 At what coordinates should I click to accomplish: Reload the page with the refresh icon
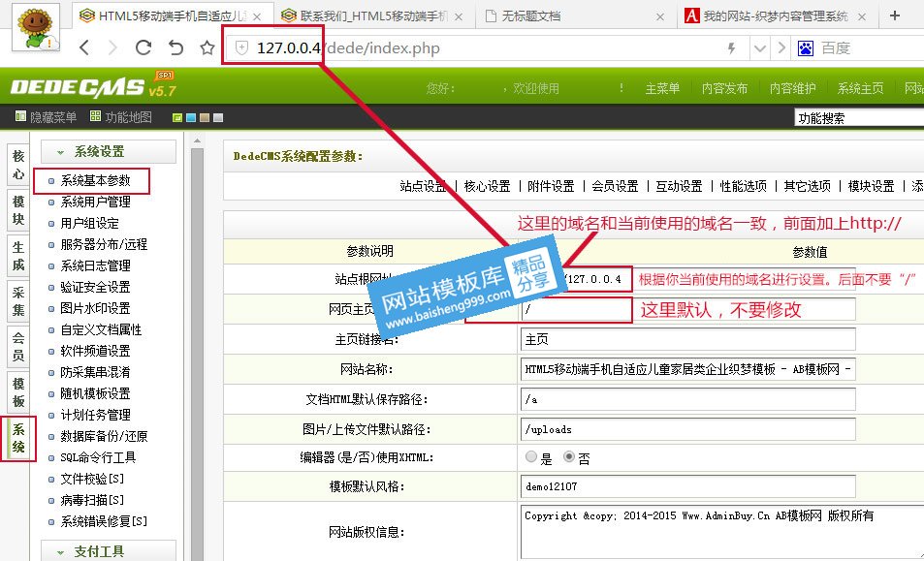click(x=143, y=47)
